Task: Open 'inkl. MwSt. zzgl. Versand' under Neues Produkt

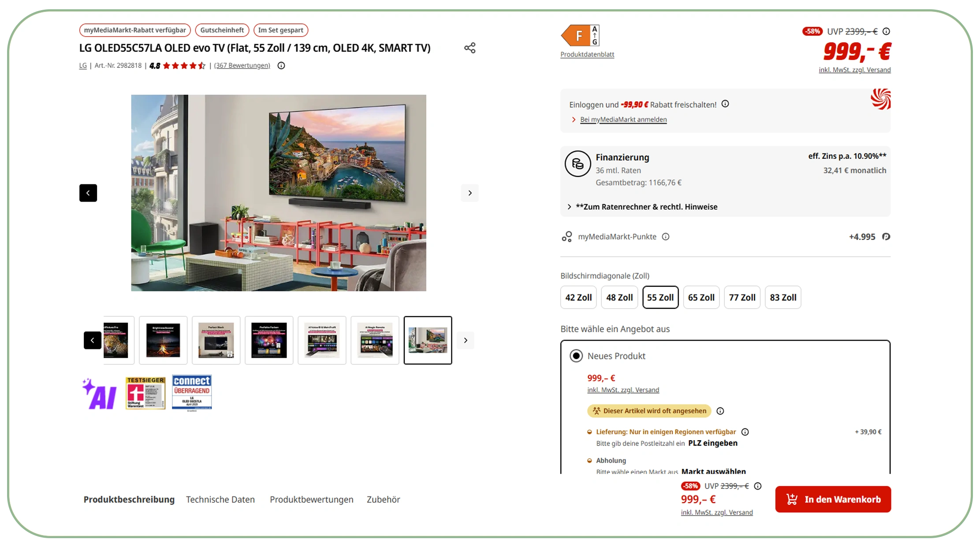Action: 623,390
